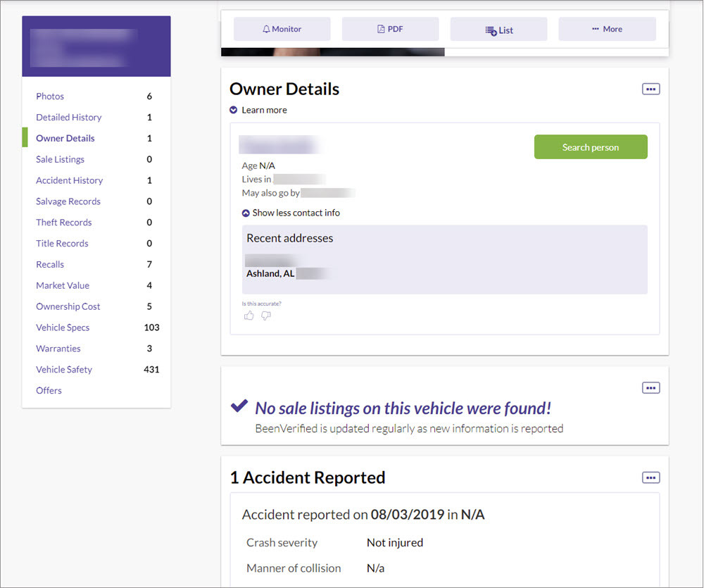Select Accident History in sidebar
The height and width of the screenshot is (588, 704).
(69, 181)
